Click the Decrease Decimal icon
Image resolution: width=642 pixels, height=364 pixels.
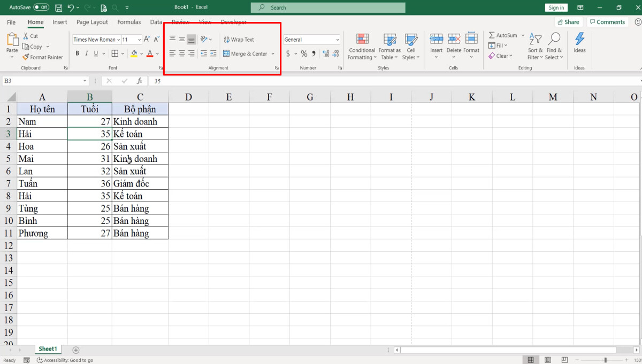point(336,53)
